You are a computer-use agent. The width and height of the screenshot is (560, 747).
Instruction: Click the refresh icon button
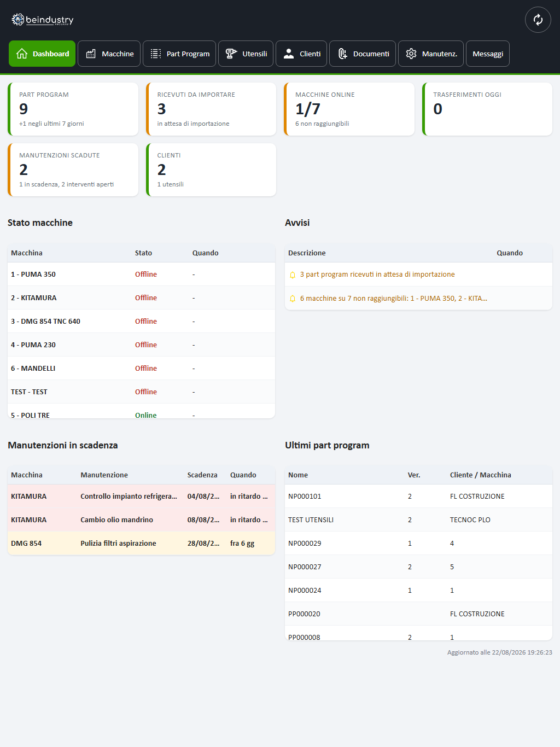tap(538, 20)
